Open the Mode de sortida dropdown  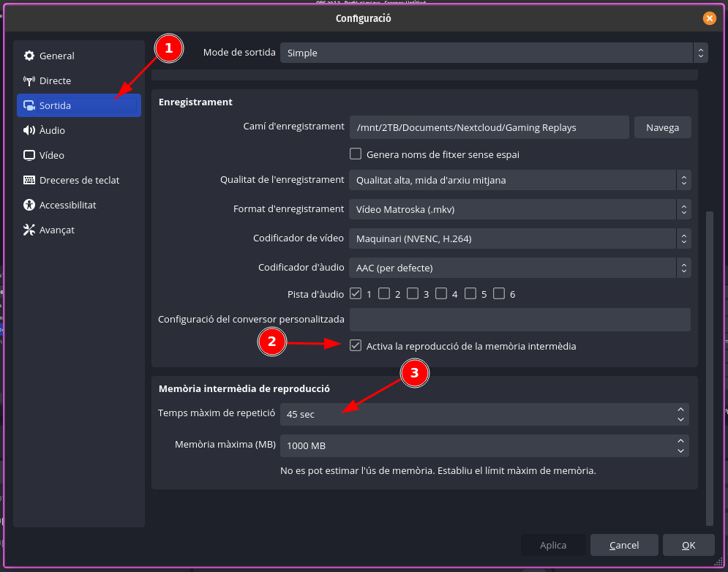pos(494,53)
